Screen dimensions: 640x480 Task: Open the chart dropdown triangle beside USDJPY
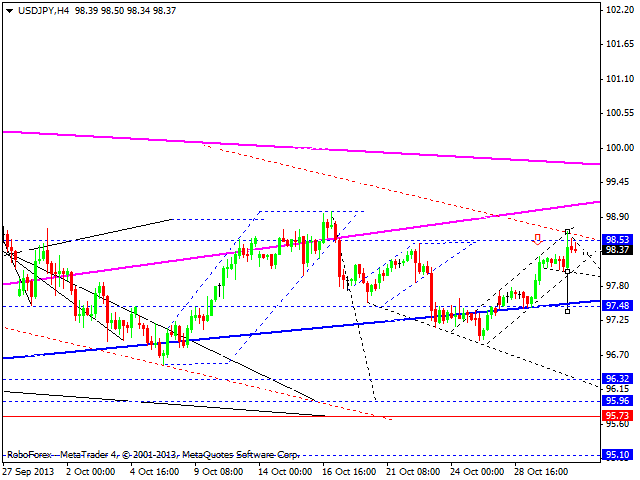pos(9,11)
